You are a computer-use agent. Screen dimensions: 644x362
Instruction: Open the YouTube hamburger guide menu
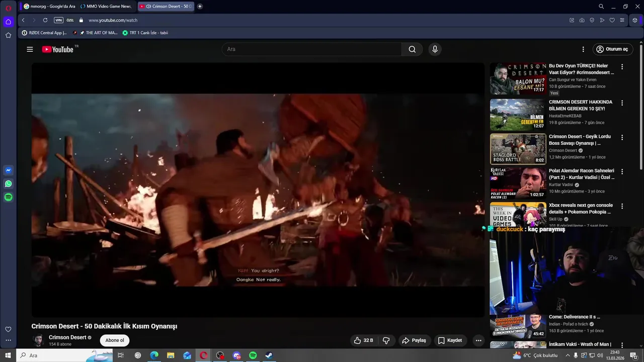(x=30, y=49)
